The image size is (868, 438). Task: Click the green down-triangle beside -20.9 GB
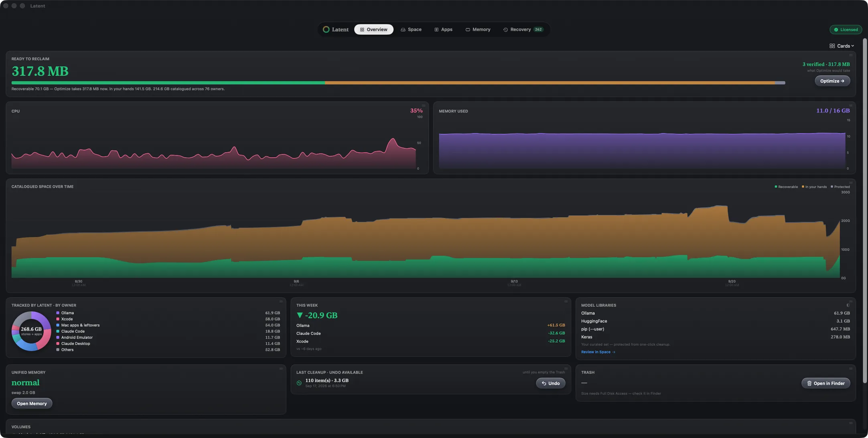(300, 315)
